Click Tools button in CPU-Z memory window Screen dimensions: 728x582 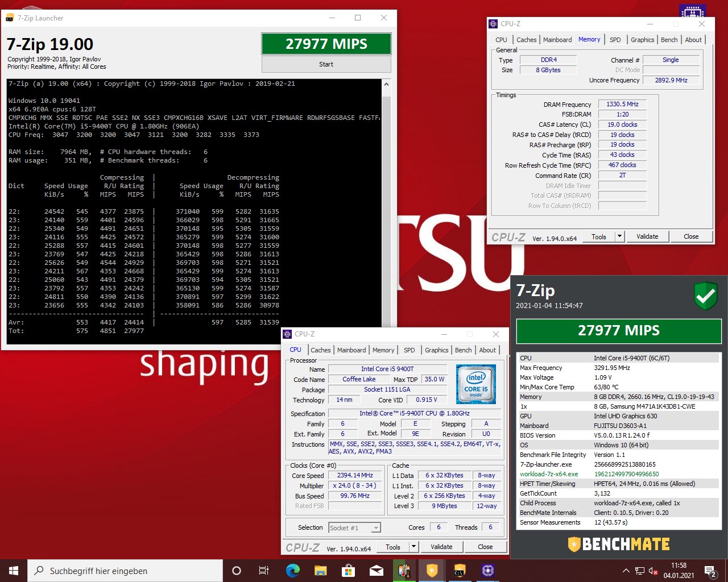(599, 236)
